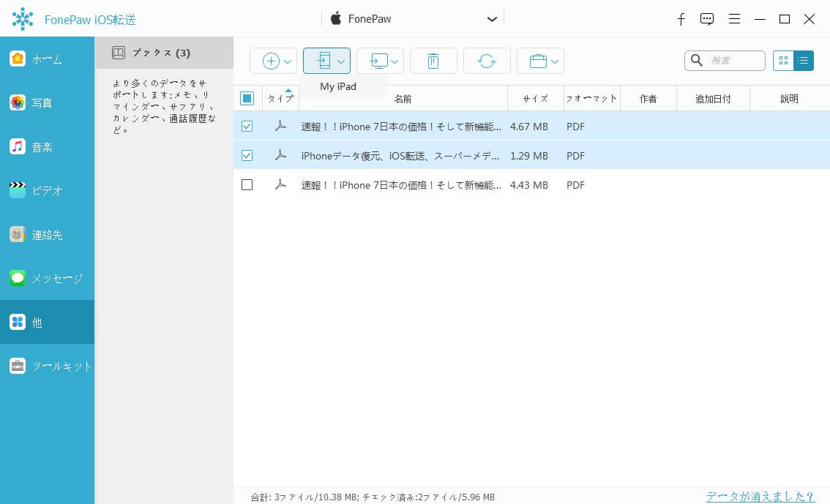
Task: Click the 1.29 MB size cell
Action: 528,156
